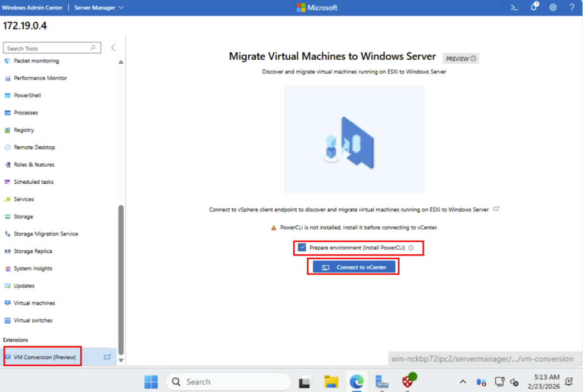
Task: Open external link icon after description text
Action: (x=496, y=209)
